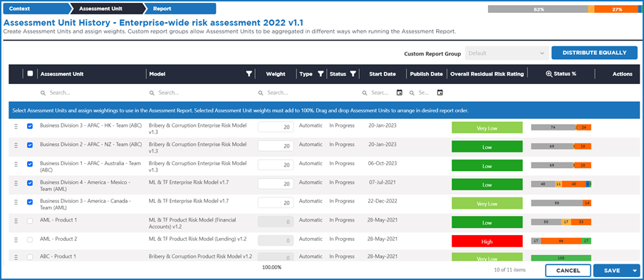644x280 pixels.
Task: Open the Type column filter icon
Action: point(321,74)
